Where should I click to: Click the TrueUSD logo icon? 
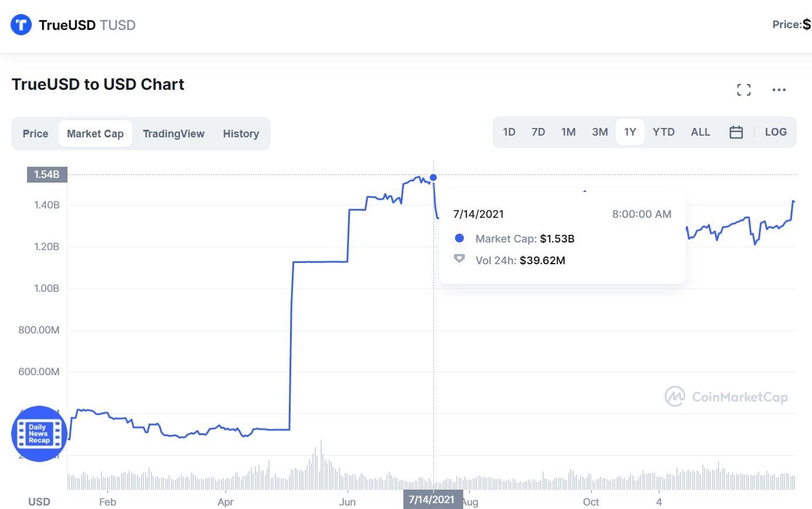21,25
